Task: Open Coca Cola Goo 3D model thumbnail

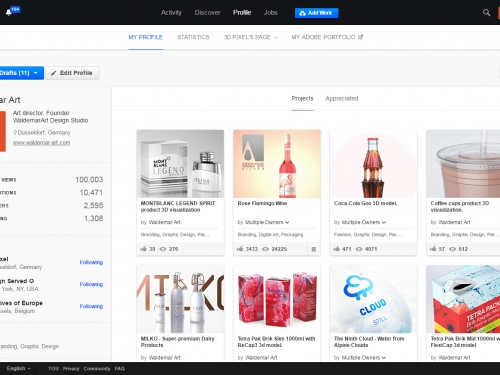Action: (373, 164)
